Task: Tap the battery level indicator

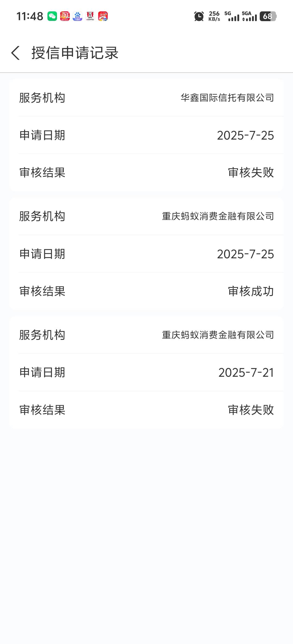Action: point(268,16)
